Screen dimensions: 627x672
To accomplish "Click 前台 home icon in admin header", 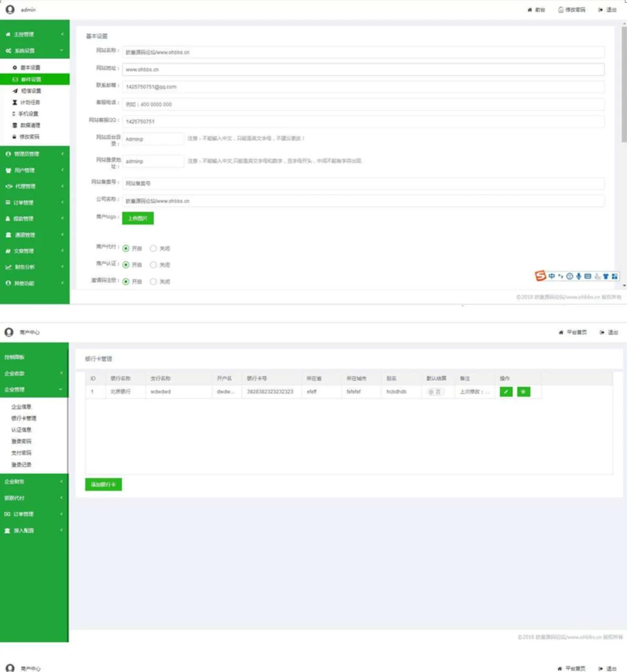I will coord(536,10).
